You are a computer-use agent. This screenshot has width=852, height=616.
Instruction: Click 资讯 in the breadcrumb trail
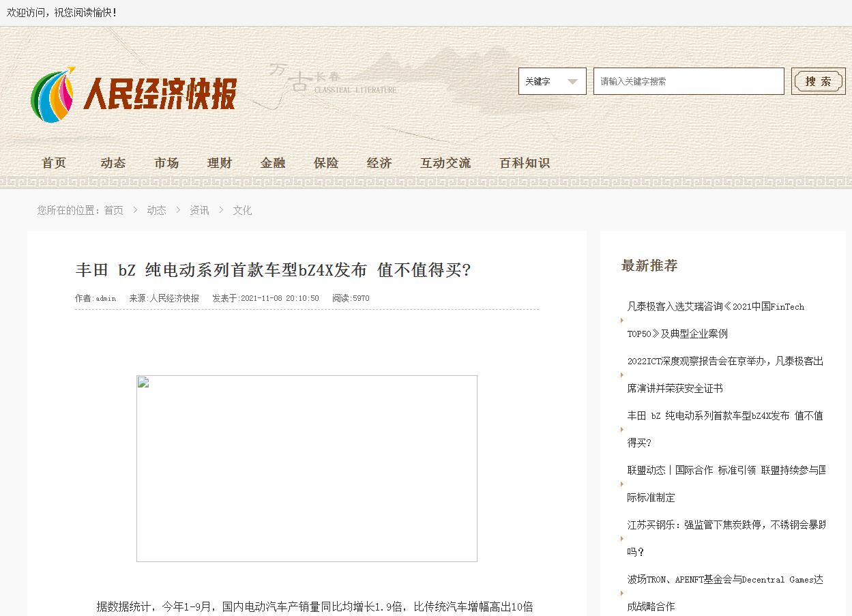[x=199, y=210]
